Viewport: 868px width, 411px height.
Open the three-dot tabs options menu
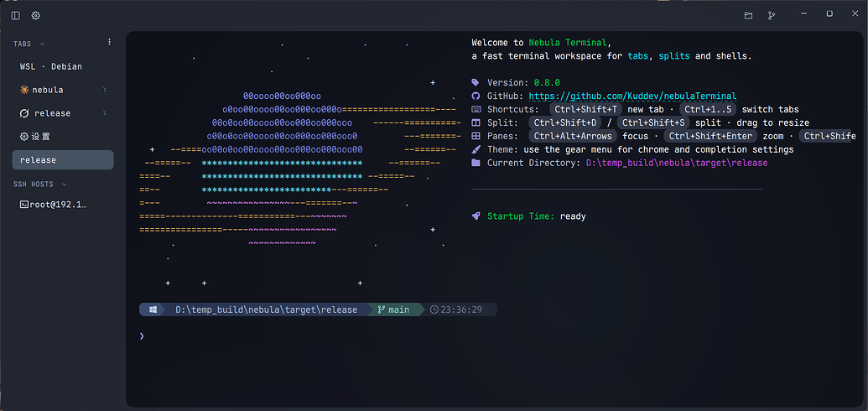(109, 42)
